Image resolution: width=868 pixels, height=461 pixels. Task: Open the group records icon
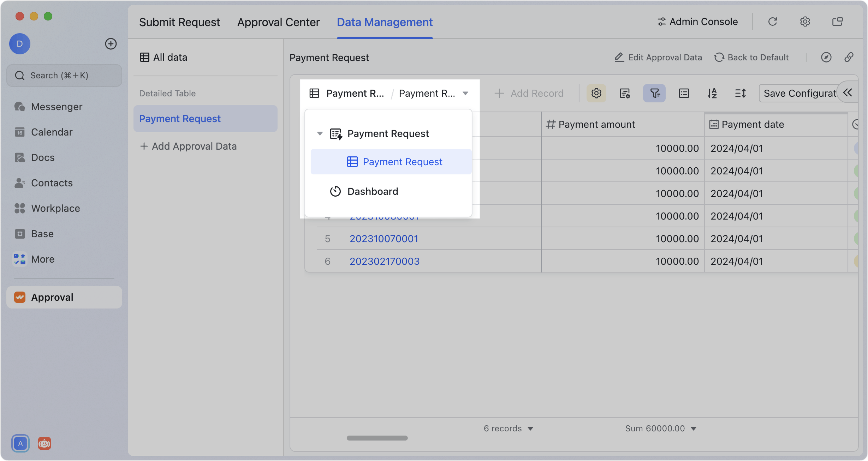point(684,93)
